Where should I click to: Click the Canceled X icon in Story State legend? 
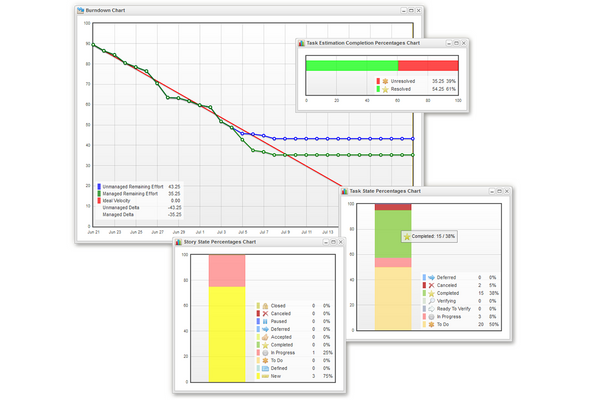(x=265, y=313)
